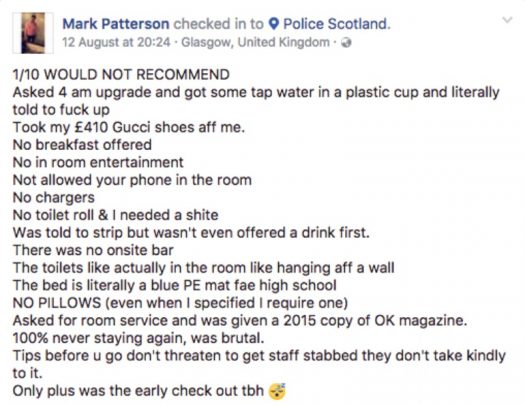Viewport: 525px width, 405px height.
Task: Click the line about £410 Gucci shoes
Action: pos(129,128)
